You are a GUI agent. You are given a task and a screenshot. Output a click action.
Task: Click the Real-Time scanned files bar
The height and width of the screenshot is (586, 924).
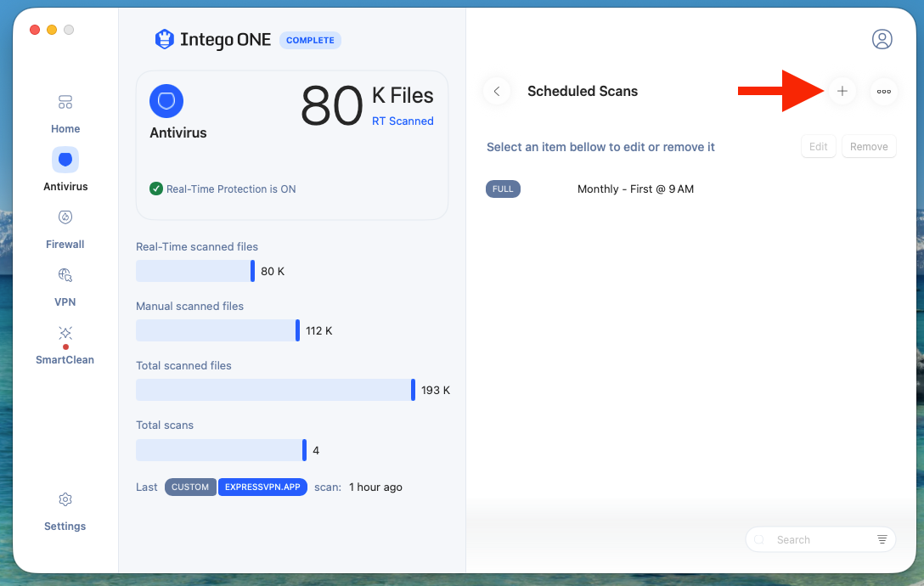[x=195, y=271]
